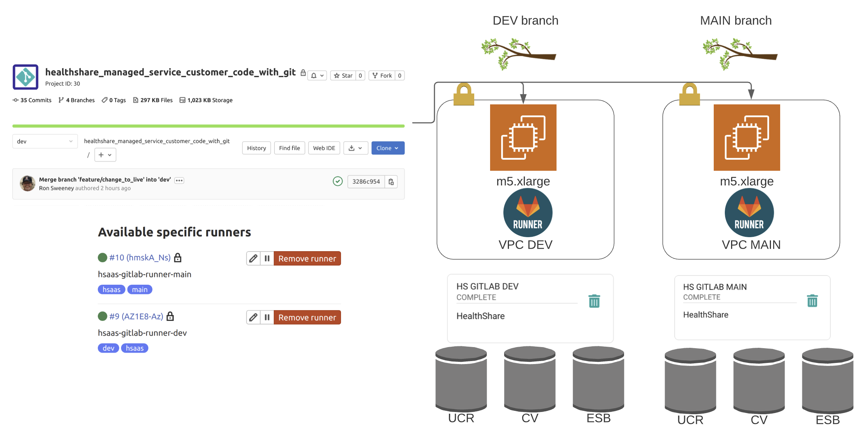Open runner #9 (AZ1E8-Az) link
Viewport: 868px width, 433px height.
coord(136,316)
